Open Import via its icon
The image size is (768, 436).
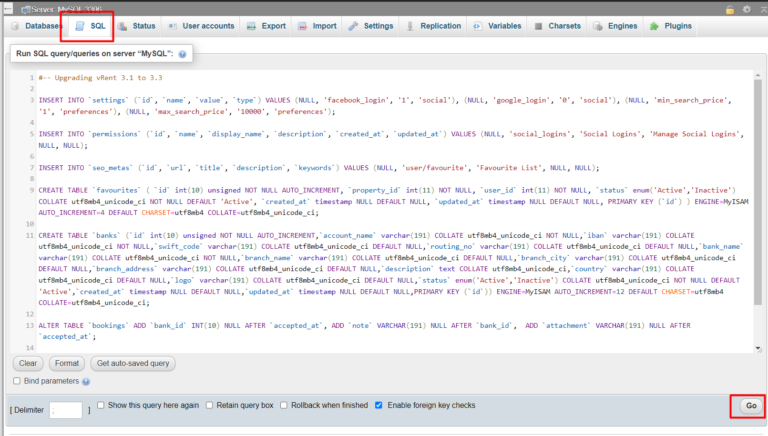302,25
